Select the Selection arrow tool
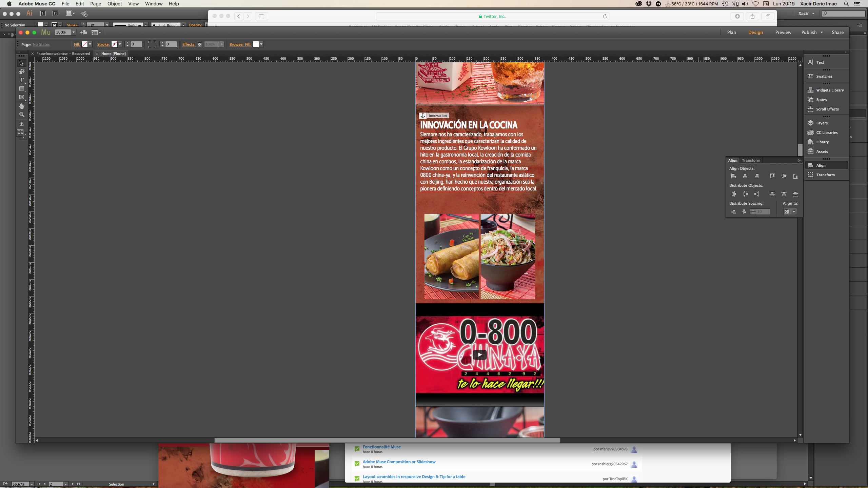 click(22, 63)
